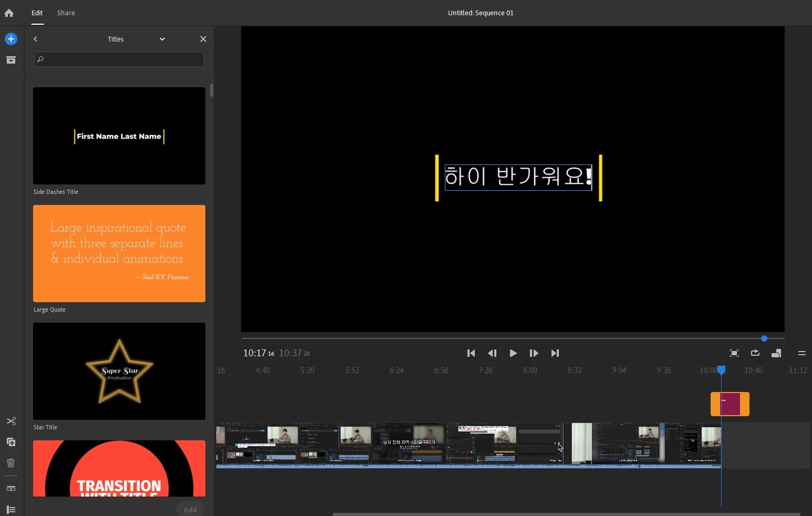This screenshot has width=812, height=516.
Task: Click the aspect ratio orientation icon
Action: pos(776,353)
